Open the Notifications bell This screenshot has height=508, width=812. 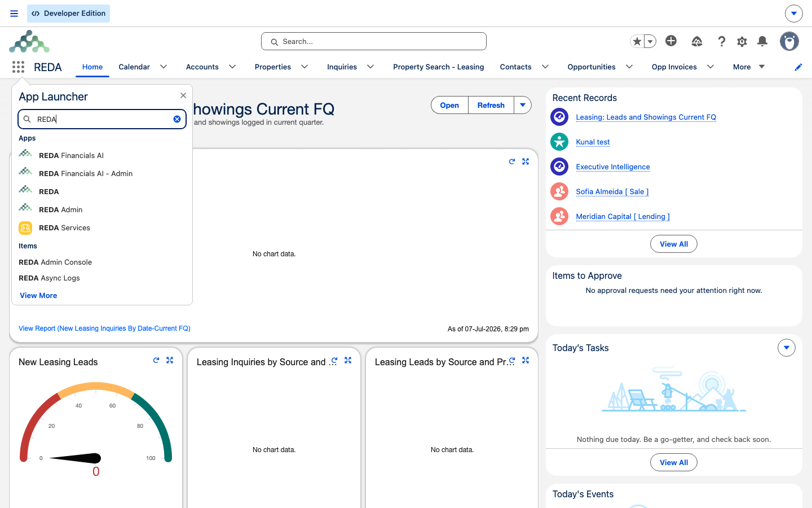(x=762, y=41)
